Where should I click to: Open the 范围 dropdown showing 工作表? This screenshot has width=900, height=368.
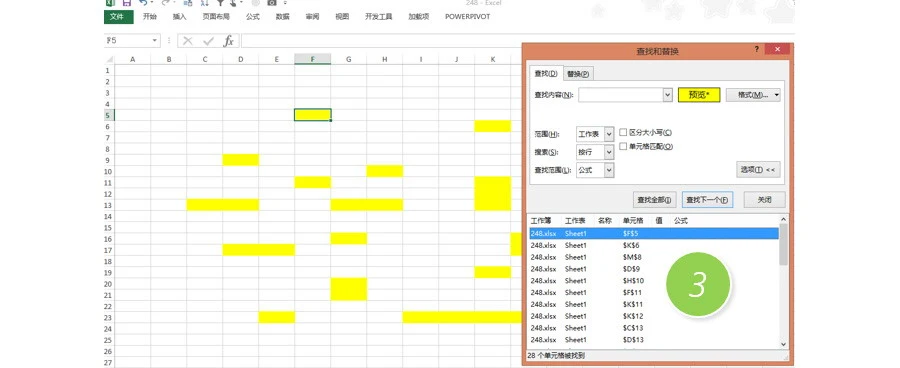pos(595,134)
